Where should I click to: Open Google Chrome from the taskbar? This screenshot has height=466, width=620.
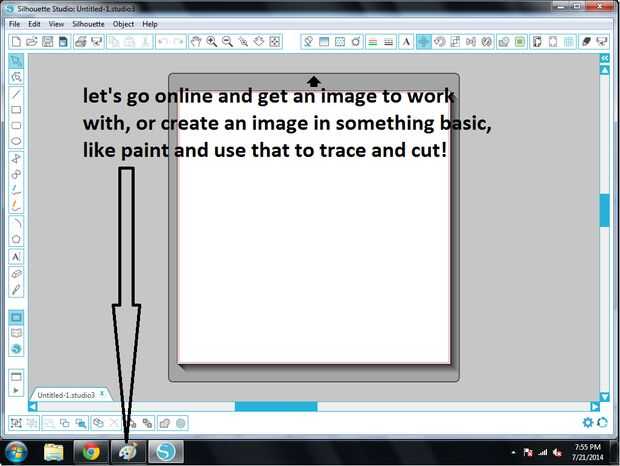click(x=91, y=452)
